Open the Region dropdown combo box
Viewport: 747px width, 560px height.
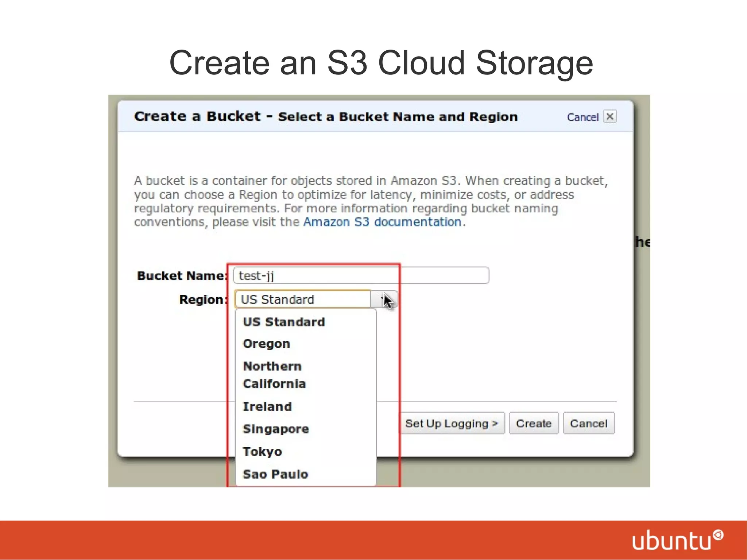[316, 299]
